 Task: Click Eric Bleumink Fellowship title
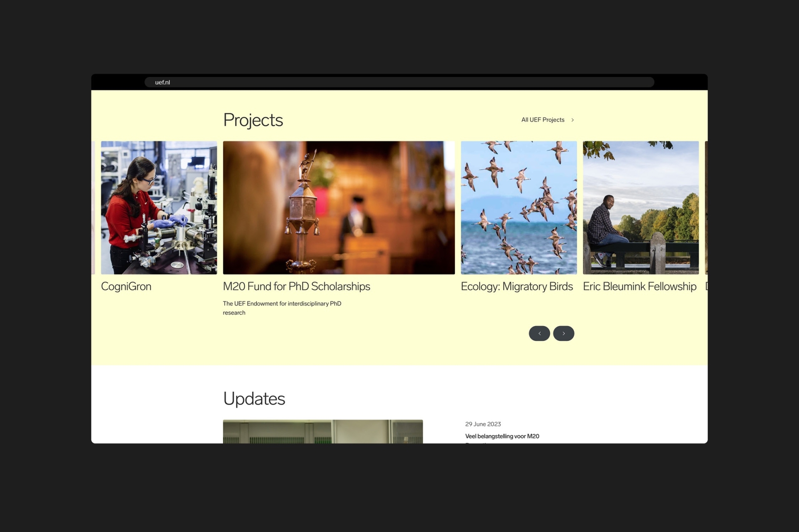click(x=639, y=286)
